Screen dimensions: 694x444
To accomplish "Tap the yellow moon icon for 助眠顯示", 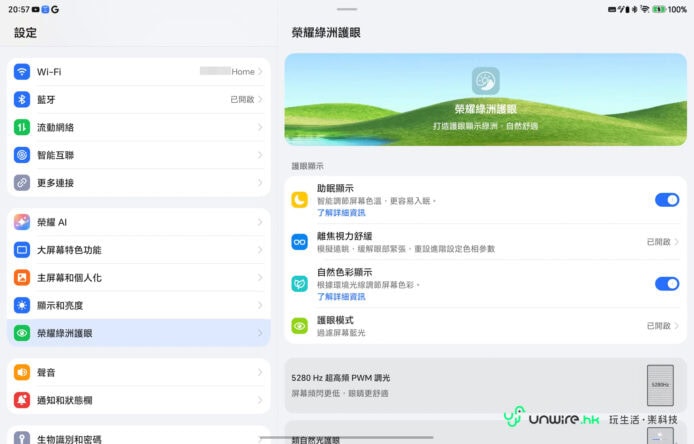I will click(x=299, y=200).
